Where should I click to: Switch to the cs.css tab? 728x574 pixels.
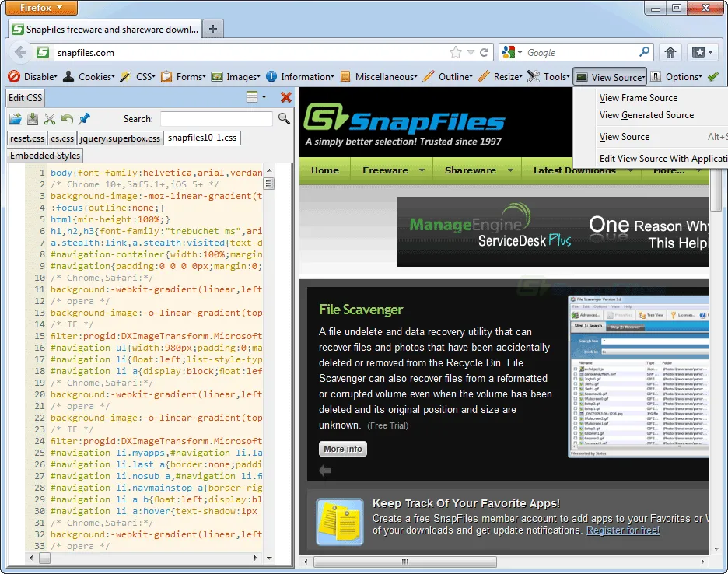pyautogui.click(x=62, y=138)
